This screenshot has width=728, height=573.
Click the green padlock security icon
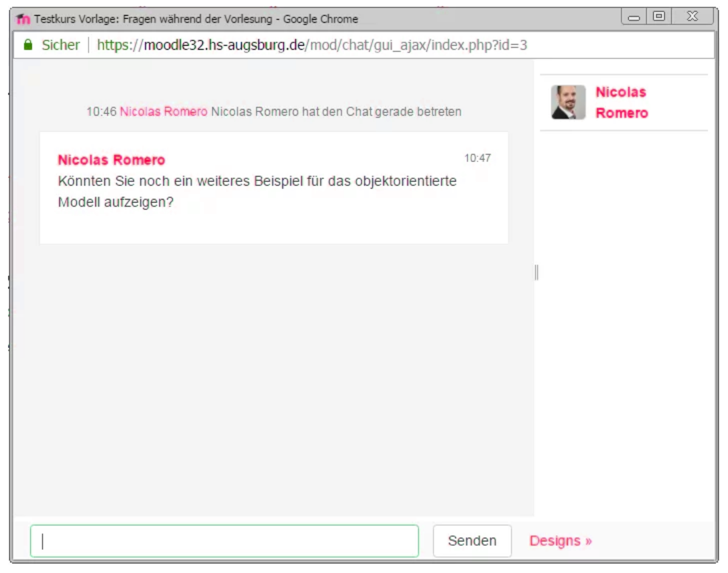[x=29, y=45]
